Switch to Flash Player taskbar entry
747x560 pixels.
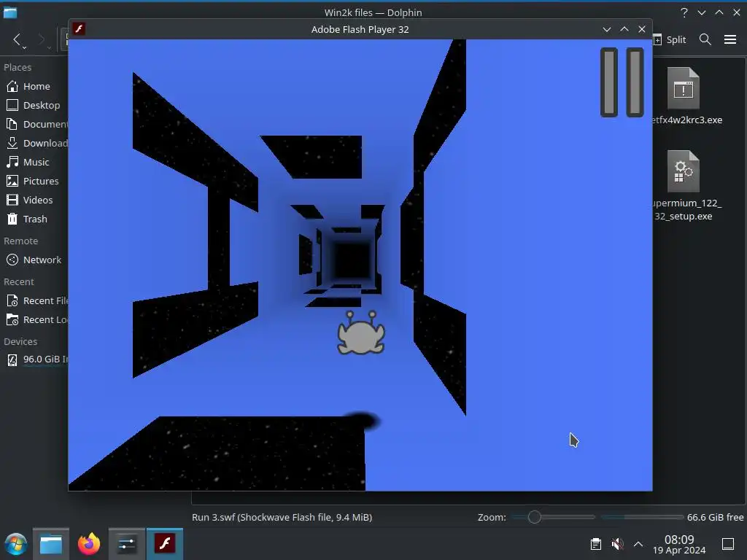pos(165,544)
